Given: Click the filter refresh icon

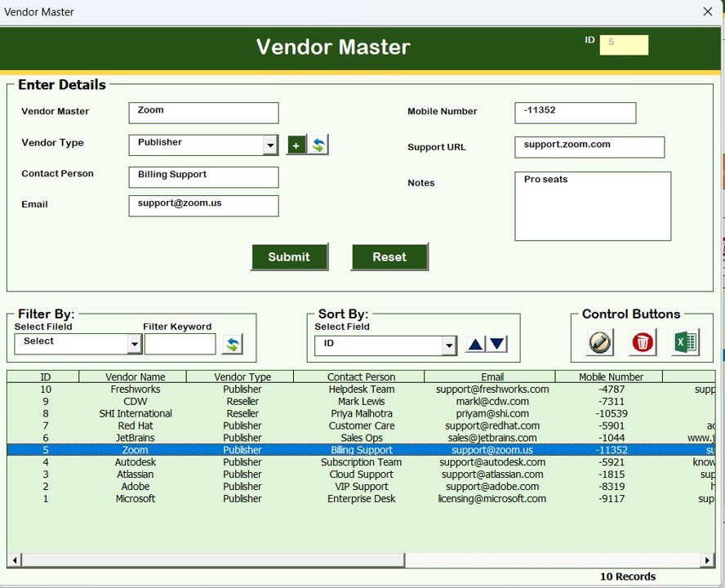Looking at the screenshot, I should tap(233, 345).
